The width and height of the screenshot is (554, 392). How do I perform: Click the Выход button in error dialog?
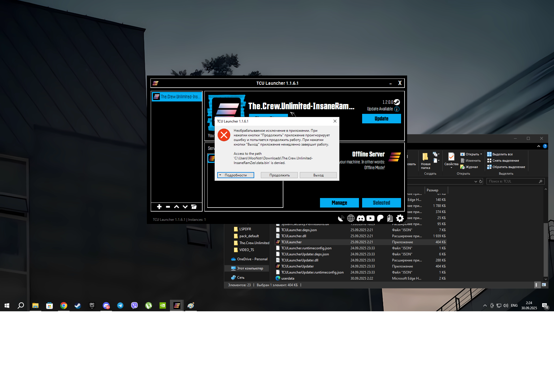click(x=318, y=175)
